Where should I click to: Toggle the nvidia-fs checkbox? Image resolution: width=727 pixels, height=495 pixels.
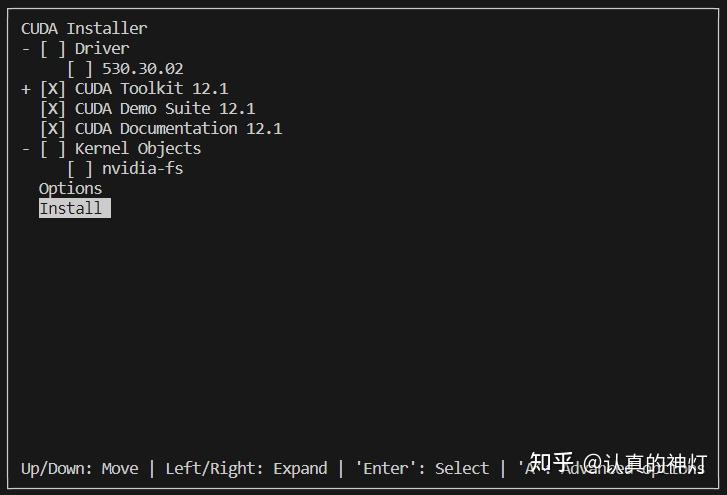pos(80,169)
